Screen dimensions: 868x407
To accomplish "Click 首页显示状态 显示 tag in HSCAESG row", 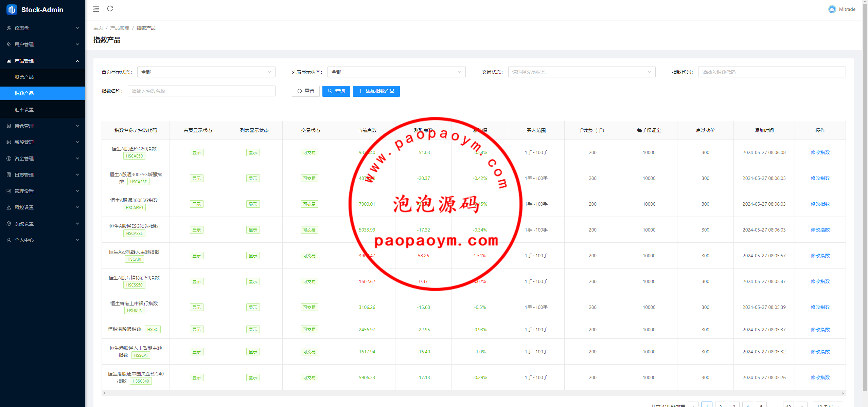I will [197, 204].
